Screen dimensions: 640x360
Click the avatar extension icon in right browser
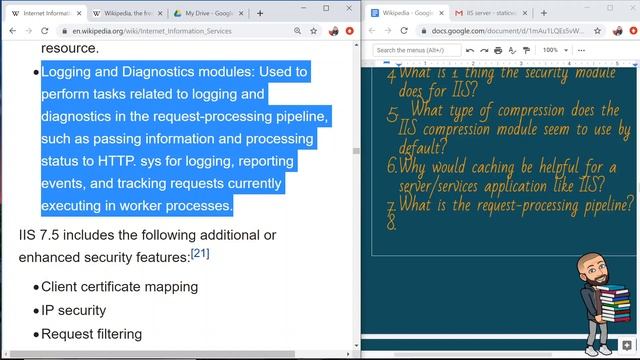pos(618,31)
